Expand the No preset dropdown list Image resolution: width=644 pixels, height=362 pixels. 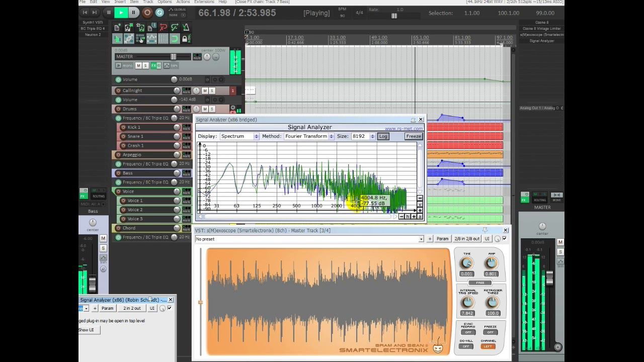[x=421, y=239]
